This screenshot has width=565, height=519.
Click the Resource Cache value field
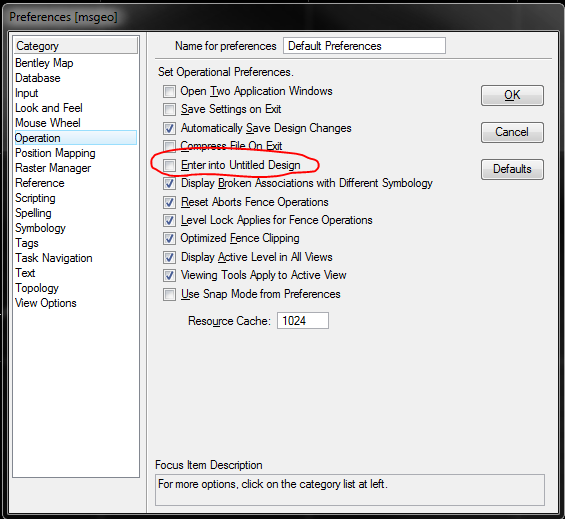point(303,321)
